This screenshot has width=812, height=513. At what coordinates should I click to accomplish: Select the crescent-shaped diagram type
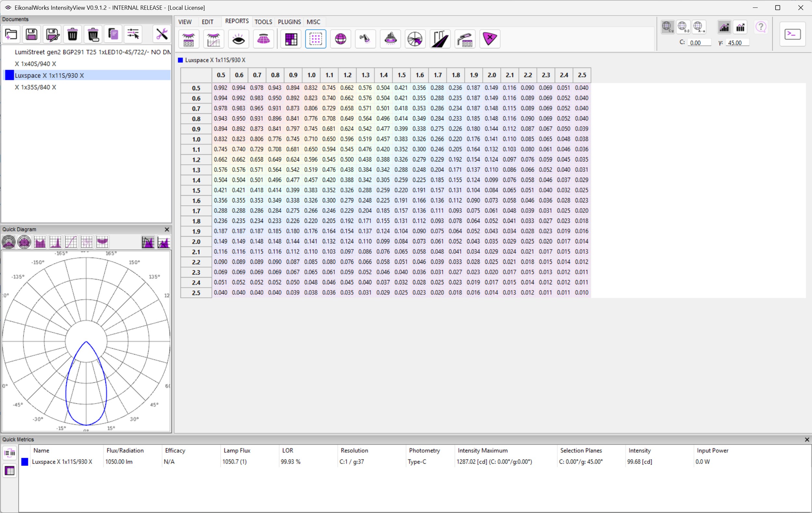102,242
